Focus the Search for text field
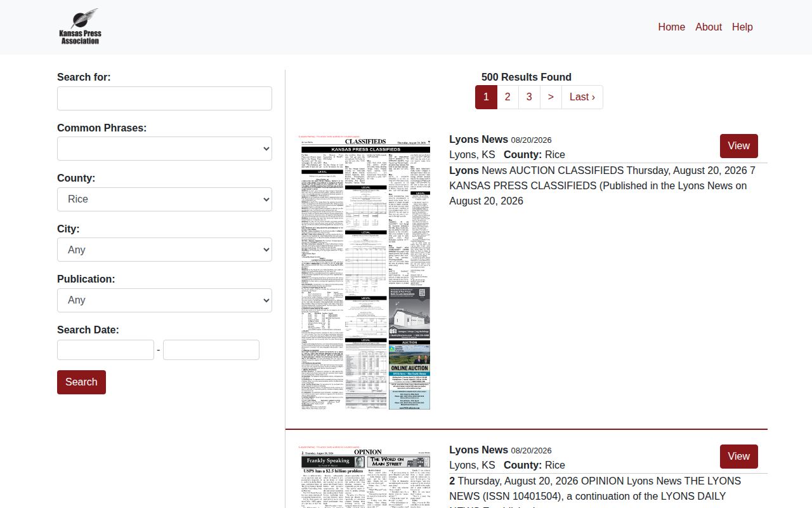Viewport: 812px width, 508px height. (x=164, y=98)
